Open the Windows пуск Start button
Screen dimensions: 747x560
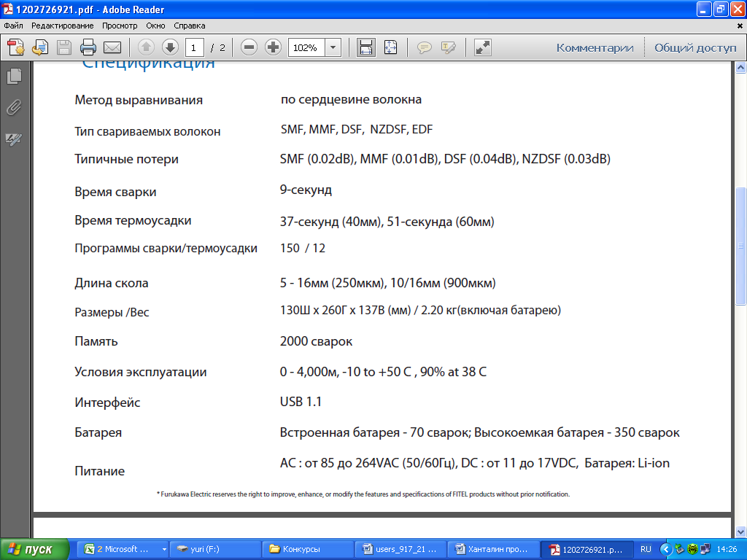34,550
